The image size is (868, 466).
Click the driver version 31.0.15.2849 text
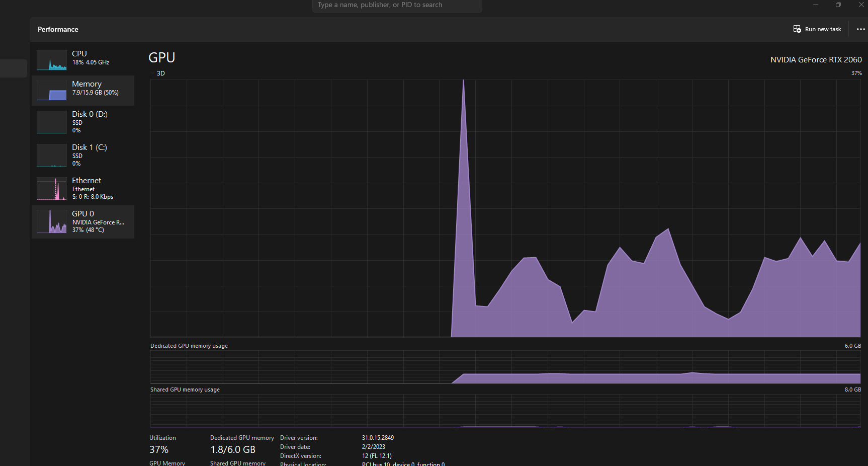tap(378, 438)
